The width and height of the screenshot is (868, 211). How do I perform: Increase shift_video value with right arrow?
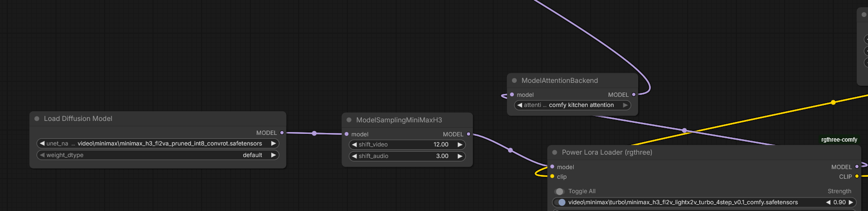460,145
